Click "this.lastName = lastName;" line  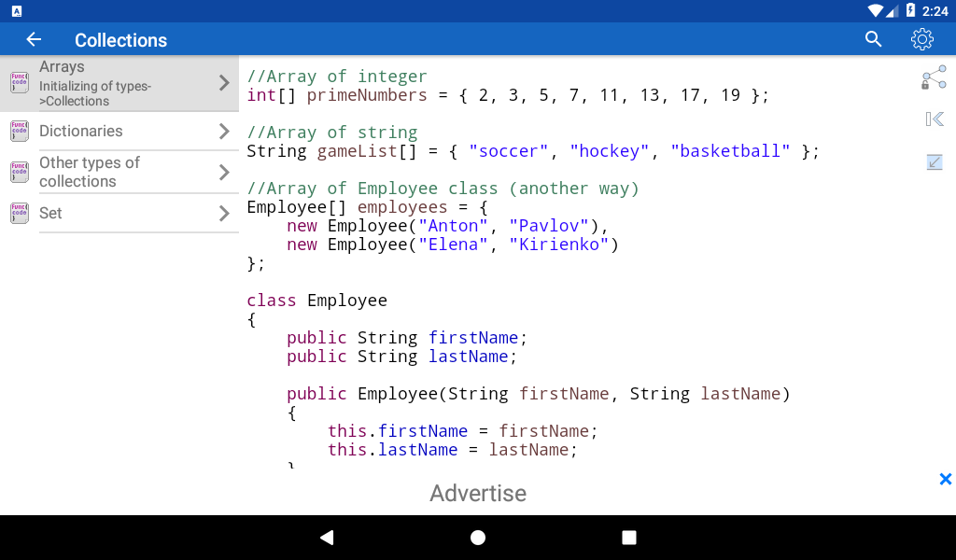point(453,450)
